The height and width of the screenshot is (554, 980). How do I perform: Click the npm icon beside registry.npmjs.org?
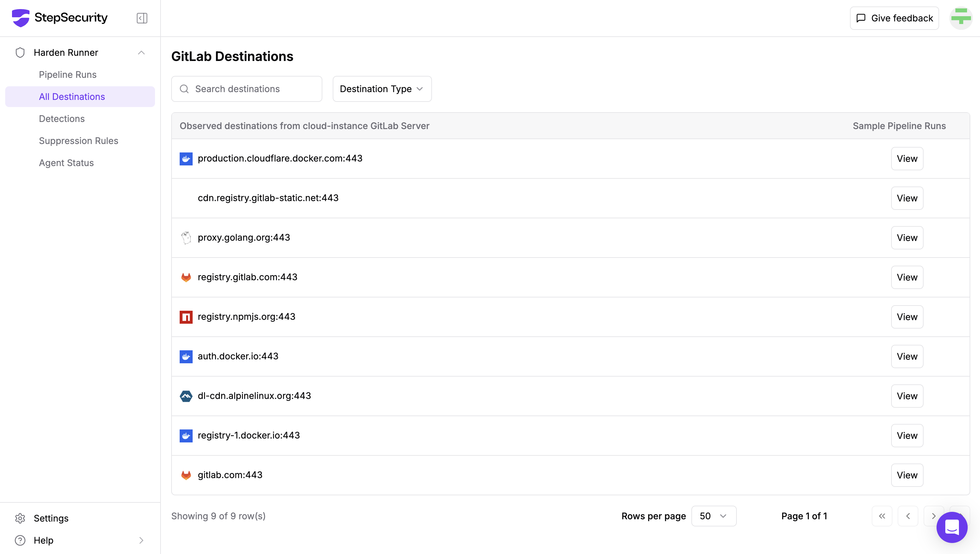tap(186, 317)
